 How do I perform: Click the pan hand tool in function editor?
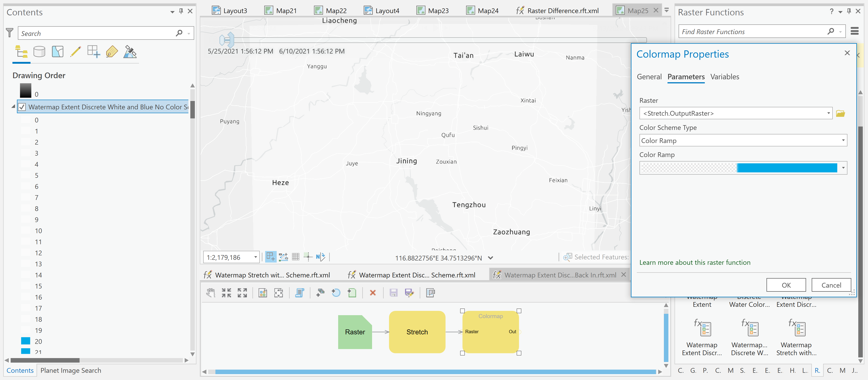(211, 293)
